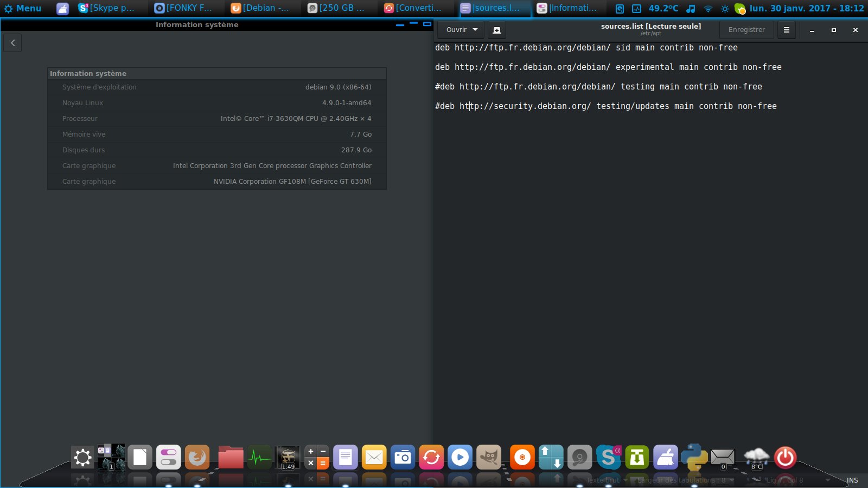This screenshot has width=868, height=488.
Task: Open the settings gear in the dock
Action: coord(82,458)
